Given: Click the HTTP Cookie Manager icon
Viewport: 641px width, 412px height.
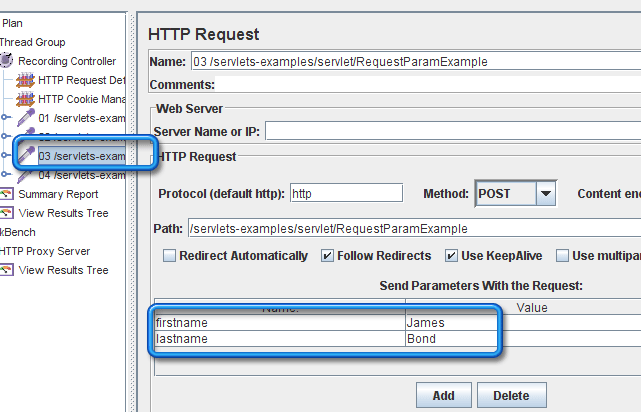Looking at the screenshot, I should (25, 99).
